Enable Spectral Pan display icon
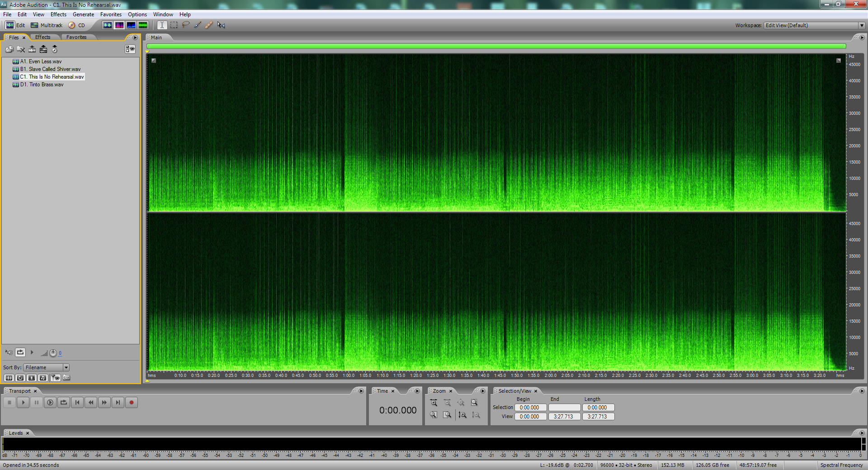 point(131,25)
